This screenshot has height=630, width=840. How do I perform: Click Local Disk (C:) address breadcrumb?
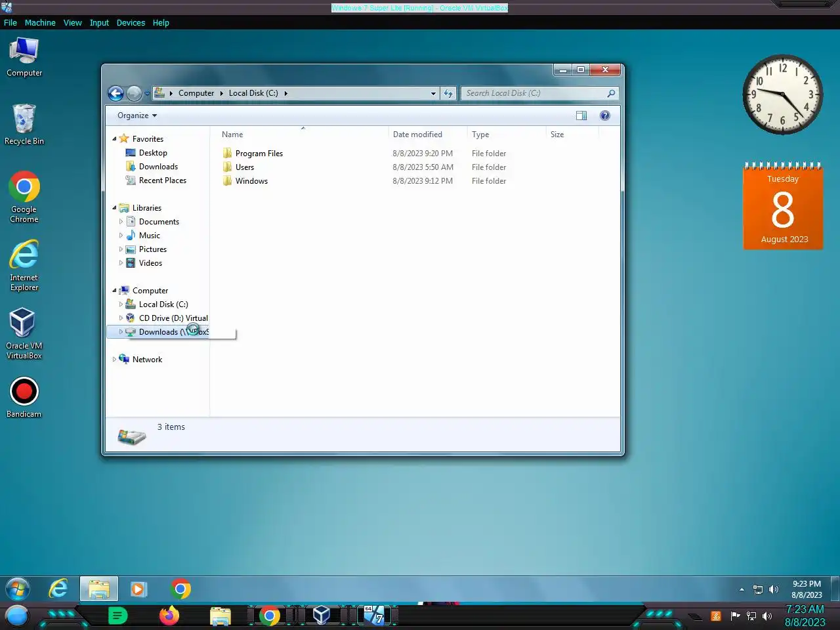click(253, 93)
